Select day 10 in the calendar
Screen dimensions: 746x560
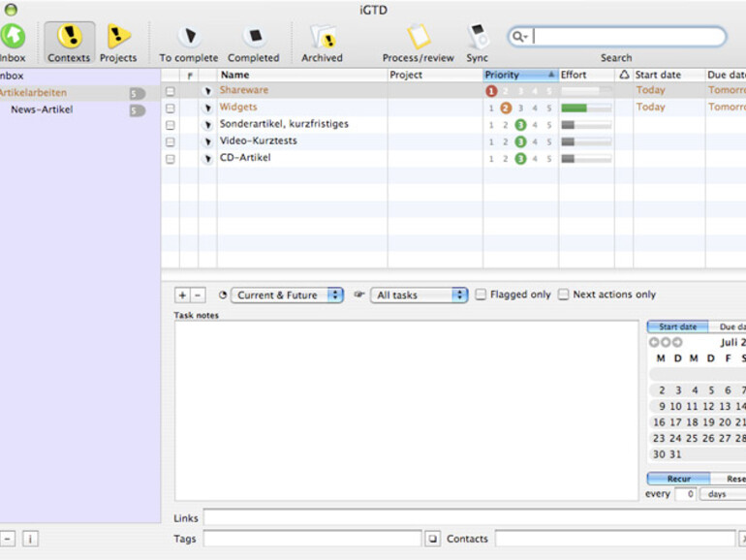pos(675,406)
